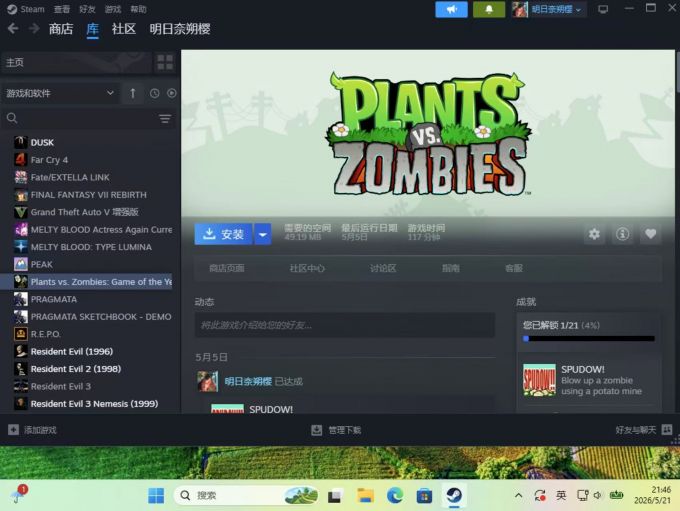Image resolution: width=680 pixels, height=511 pixels.
Task: Open Community Hub link (社区中心)
Action: click(307, 269)
